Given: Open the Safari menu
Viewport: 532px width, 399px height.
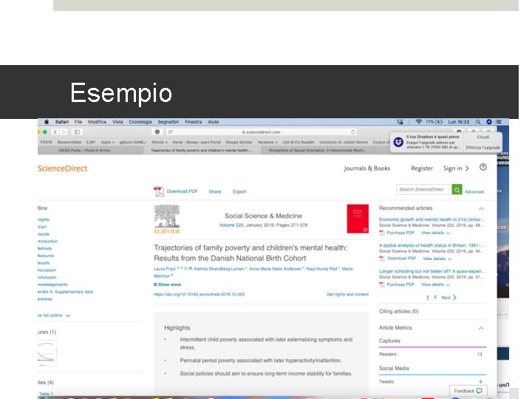Looking at the screenshot, I should tap(62, 122).
